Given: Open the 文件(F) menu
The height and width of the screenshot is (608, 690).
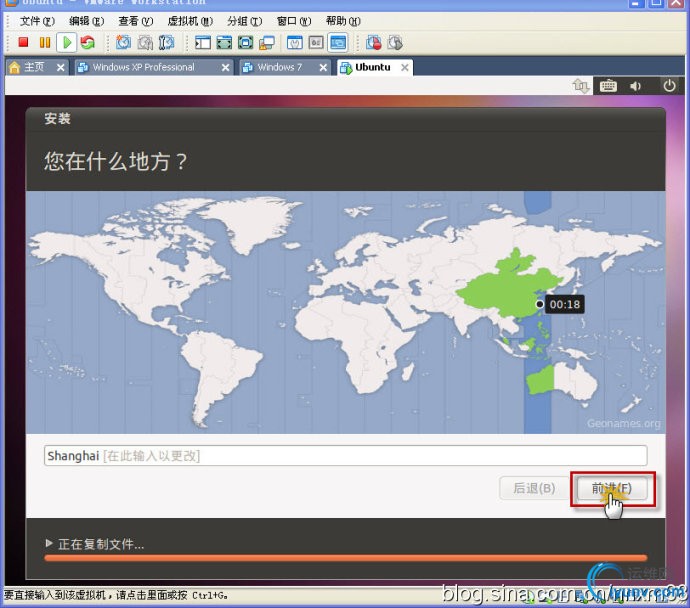Looking at the screenshot, I should 37,21.
